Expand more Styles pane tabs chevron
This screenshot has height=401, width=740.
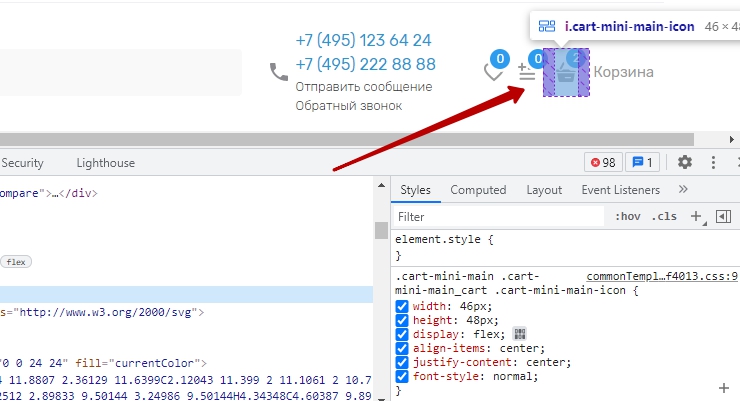(x=683, y=189)
